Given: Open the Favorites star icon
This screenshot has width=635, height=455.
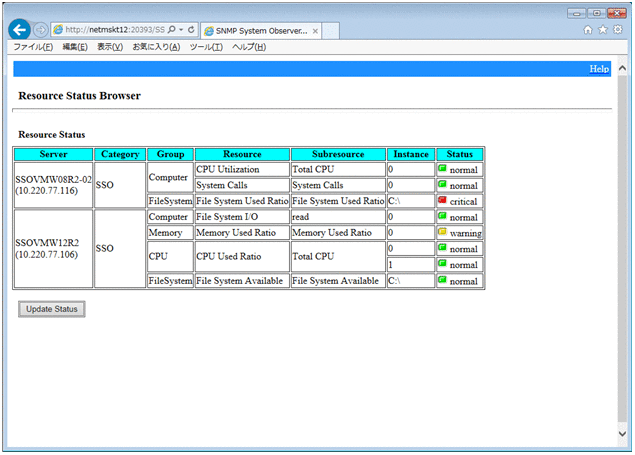Looking at the screenshot, I should tap(603, 30).
